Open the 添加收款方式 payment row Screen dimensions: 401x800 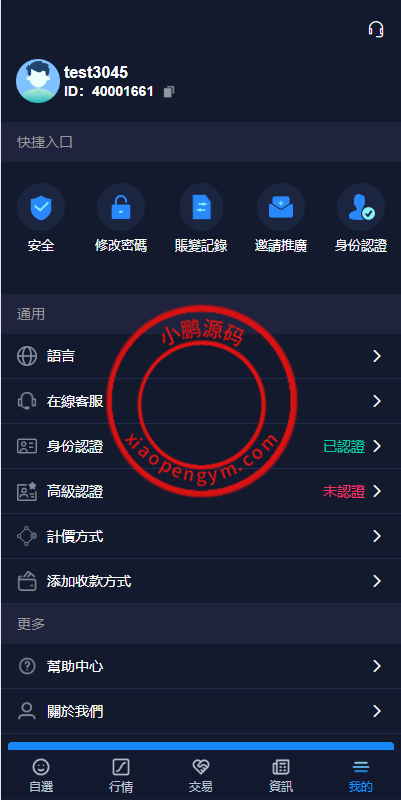[x=200, y=581]
